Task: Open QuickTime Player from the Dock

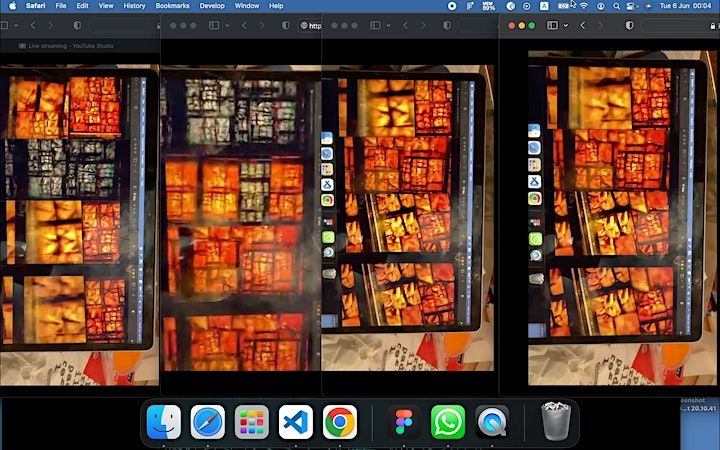Action: (x=492, y=422)
